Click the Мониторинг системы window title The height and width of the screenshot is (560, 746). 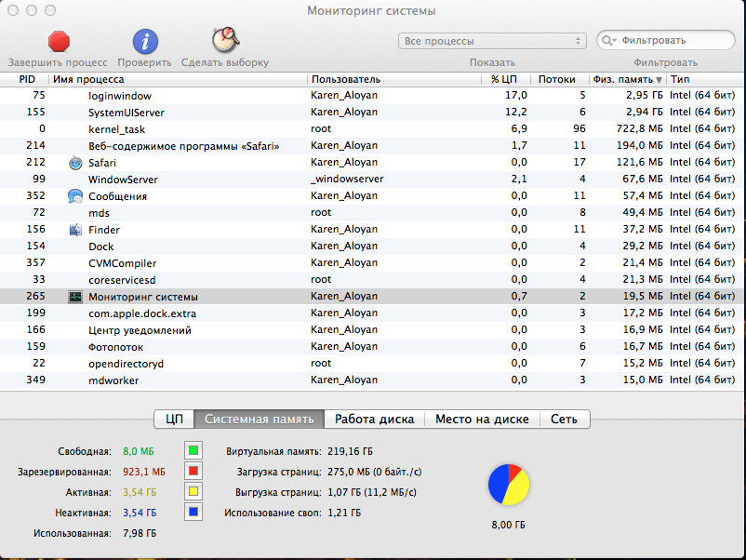tap(371, 11)
